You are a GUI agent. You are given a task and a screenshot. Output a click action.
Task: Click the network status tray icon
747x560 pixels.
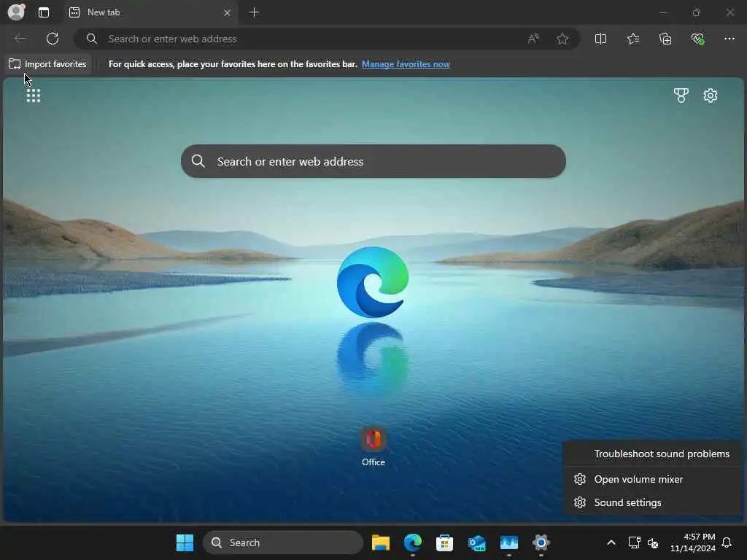coord(634,542)
